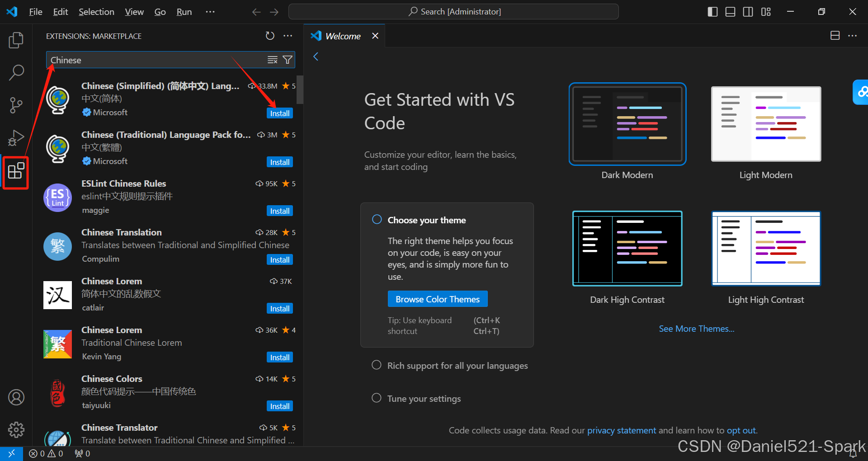
Task: Open the Edit menu
Action: (x=61, y=12)
